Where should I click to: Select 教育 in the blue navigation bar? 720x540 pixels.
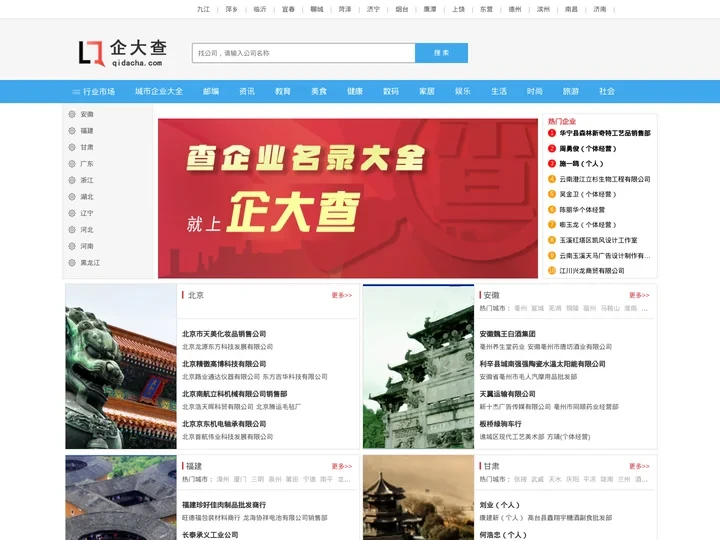click(283, 91)
